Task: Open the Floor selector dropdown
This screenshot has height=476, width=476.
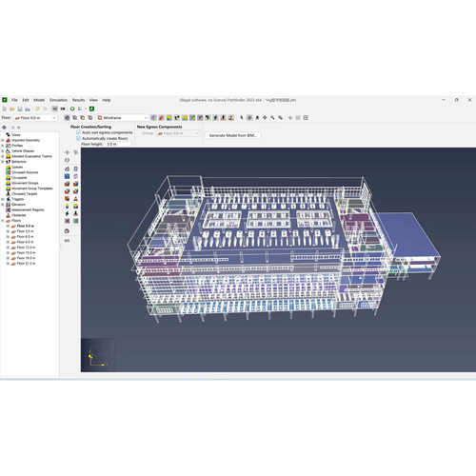Action: [35, 118]
